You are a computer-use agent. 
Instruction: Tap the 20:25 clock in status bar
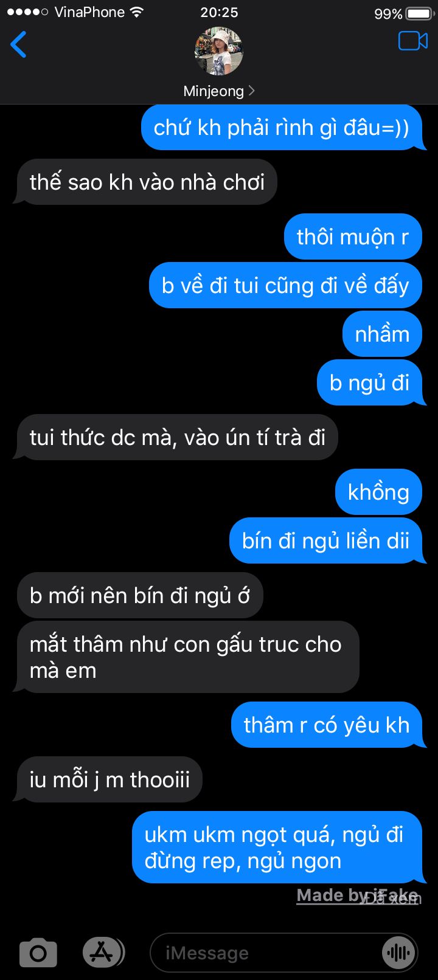click(219, 12)
